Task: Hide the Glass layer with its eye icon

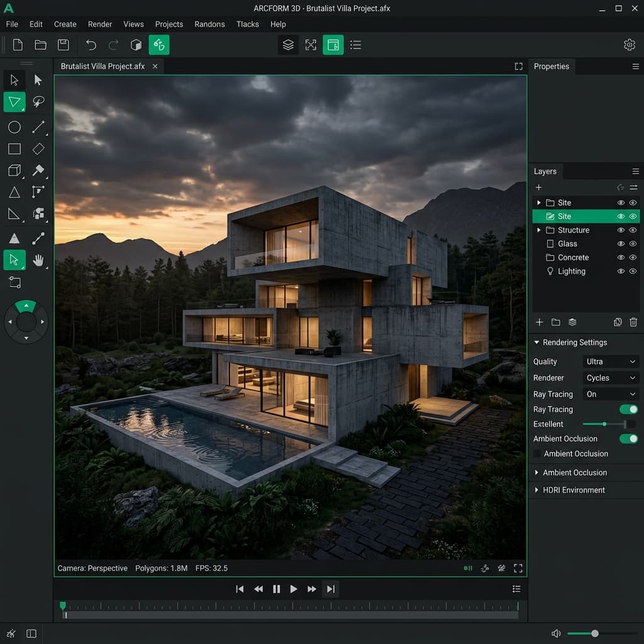Action: 620,243
